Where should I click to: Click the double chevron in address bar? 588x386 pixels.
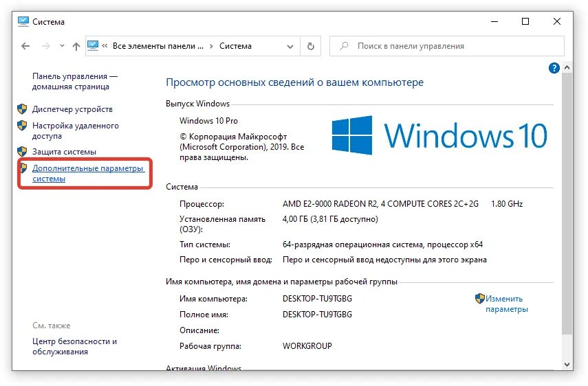tap(105, 46)
